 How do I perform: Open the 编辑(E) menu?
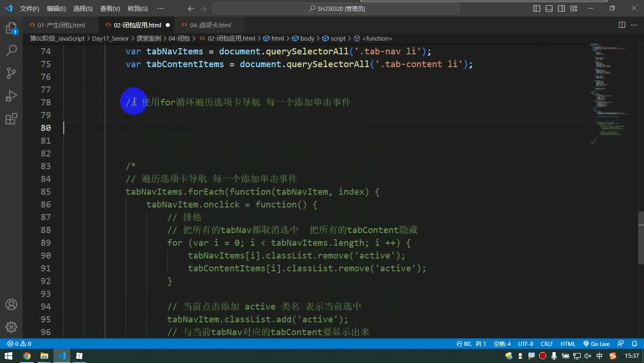click(x=56, y=9)
